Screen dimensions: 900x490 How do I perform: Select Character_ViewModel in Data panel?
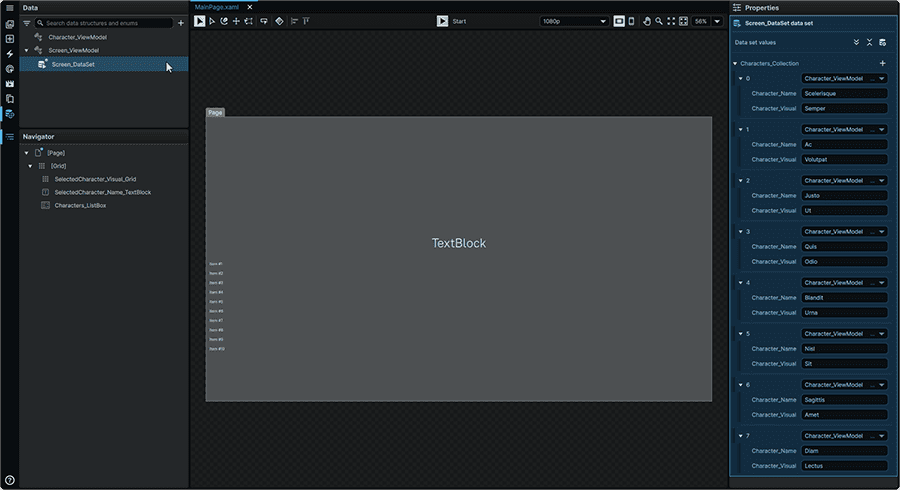77,37
